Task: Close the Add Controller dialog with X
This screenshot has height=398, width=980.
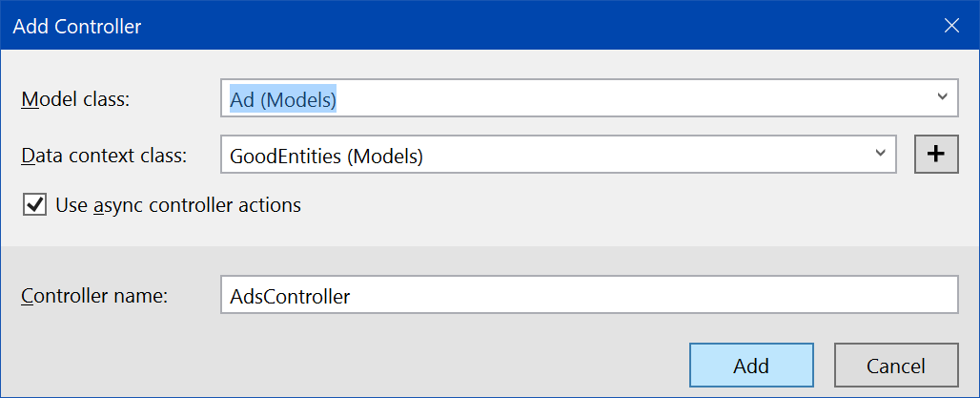Action: (951, 26)
